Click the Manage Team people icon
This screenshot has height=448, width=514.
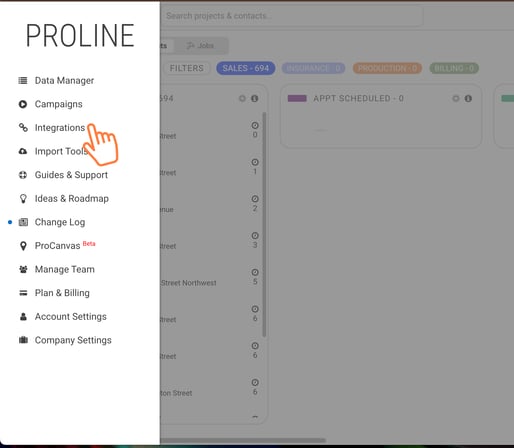23,269
